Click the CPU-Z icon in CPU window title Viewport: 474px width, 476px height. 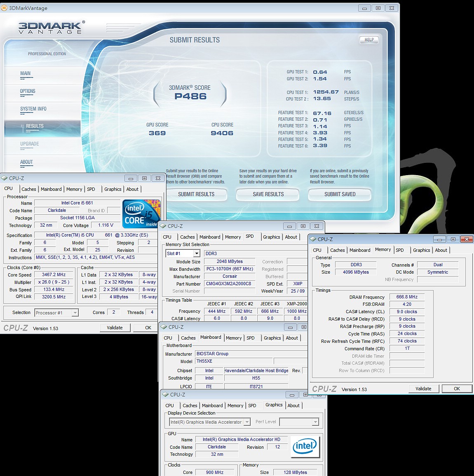4,178
